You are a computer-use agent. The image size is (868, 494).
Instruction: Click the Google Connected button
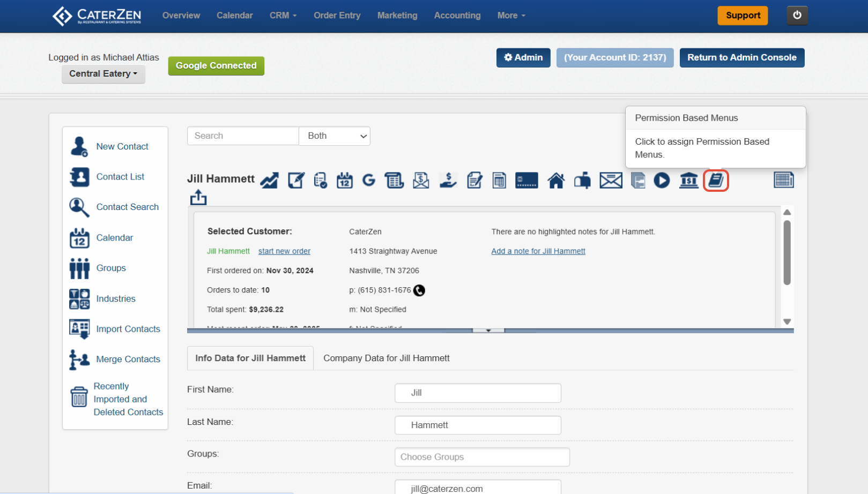tap(216, 65)
